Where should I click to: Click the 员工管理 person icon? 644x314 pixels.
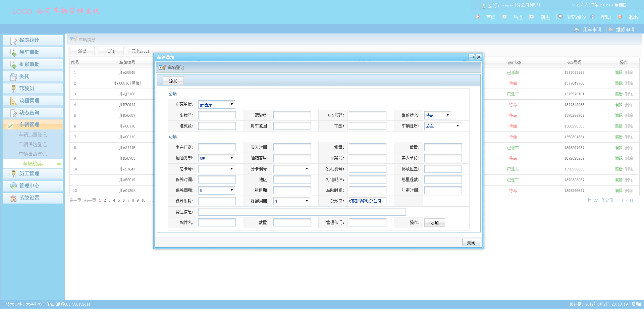click(13, 174)
